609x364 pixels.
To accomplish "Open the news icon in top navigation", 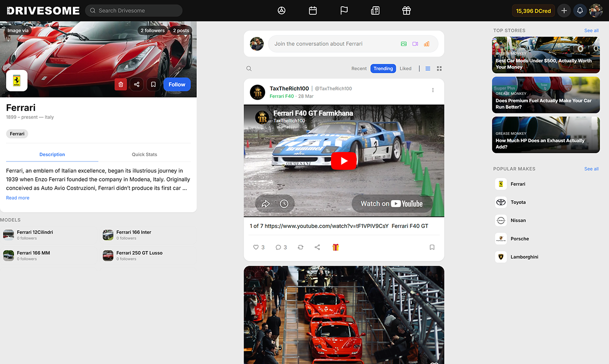I will click(375, 11).
